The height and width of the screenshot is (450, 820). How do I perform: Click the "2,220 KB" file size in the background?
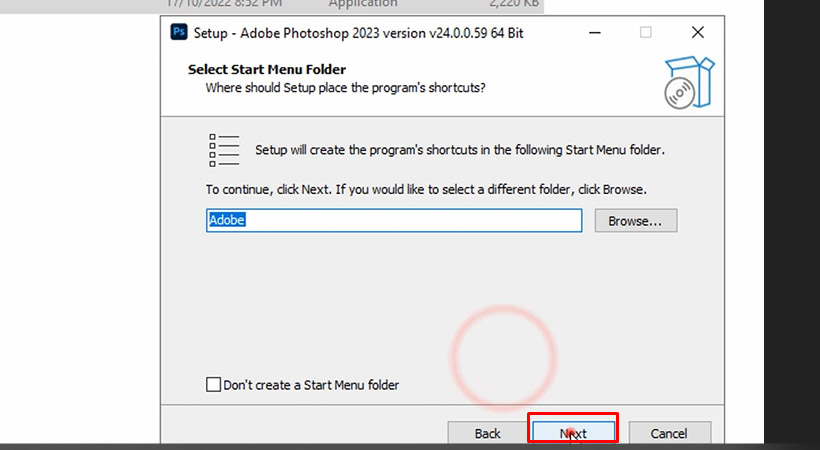pos(515,4)
